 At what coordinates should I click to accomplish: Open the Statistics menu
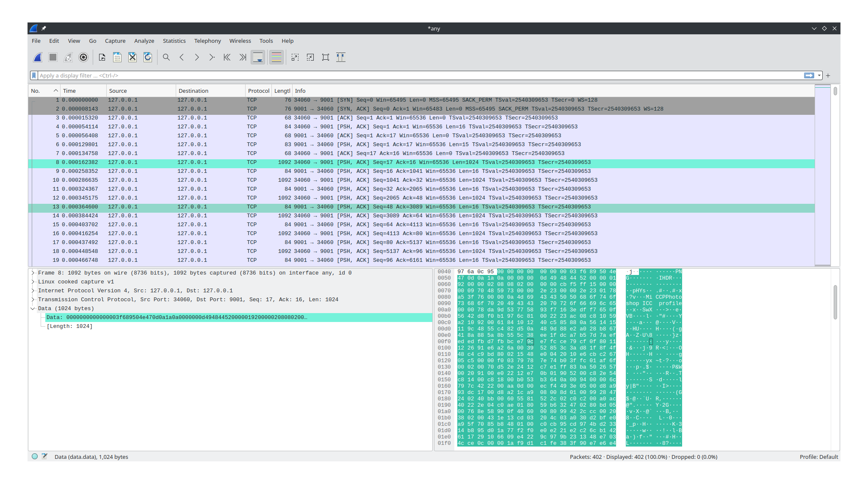point(174,41)
